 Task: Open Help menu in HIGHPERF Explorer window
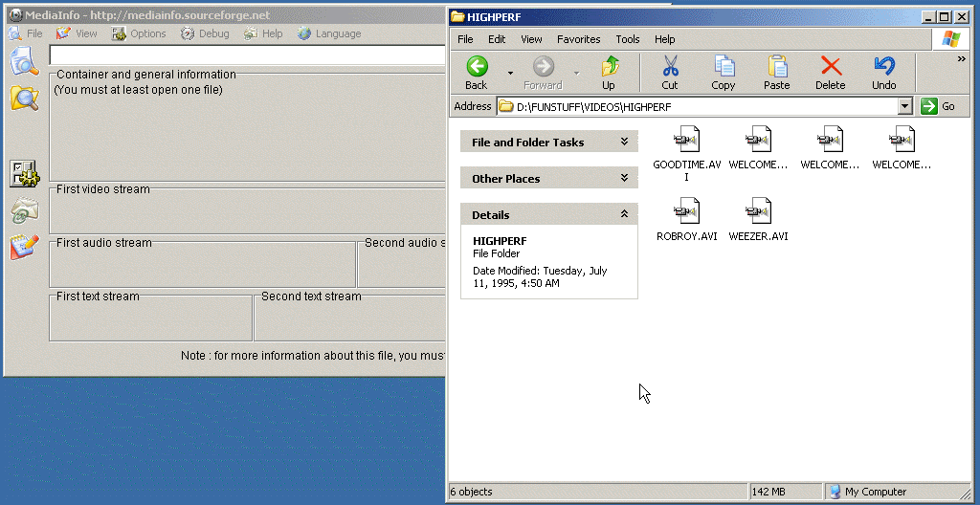click(664, 39)
